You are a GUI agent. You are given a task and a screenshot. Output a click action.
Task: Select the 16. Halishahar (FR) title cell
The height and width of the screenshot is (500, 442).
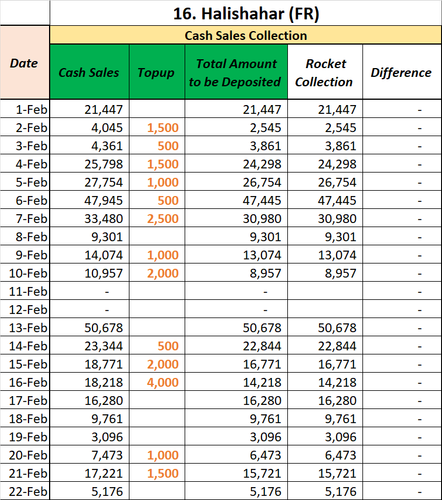point(246,13)
